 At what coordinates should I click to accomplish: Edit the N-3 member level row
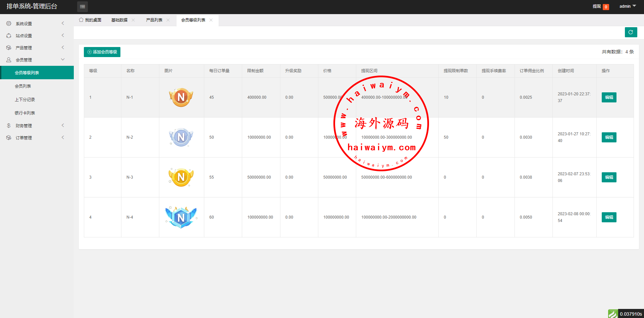coord(609,177)
